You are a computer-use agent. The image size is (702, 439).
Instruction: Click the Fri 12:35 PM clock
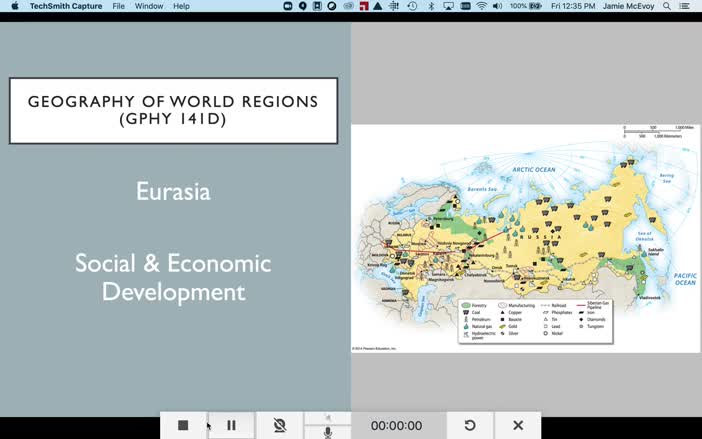pos(573,6)
